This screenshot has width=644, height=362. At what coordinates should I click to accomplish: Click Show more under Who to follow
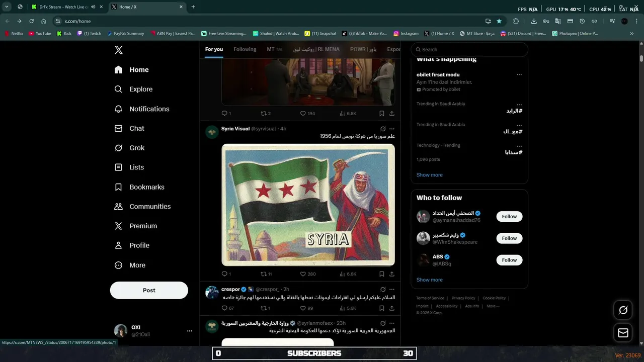[430, 280]
